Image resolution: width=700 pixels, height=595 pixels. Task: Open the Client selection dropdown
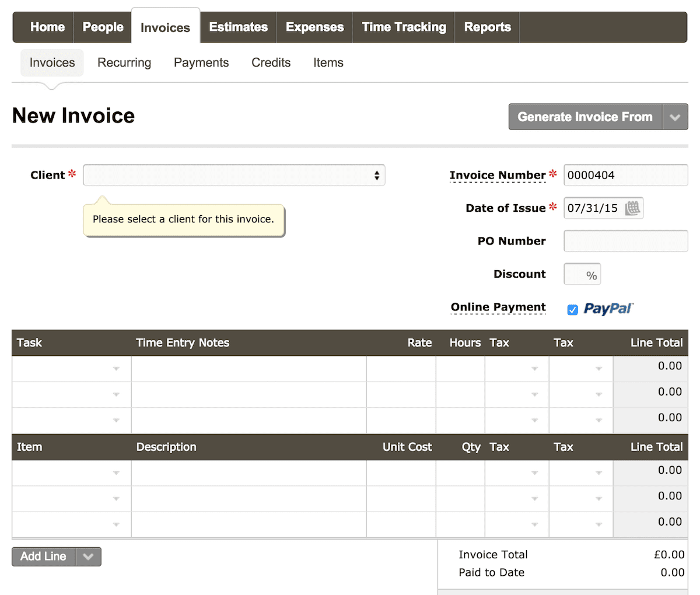point(233,175)
